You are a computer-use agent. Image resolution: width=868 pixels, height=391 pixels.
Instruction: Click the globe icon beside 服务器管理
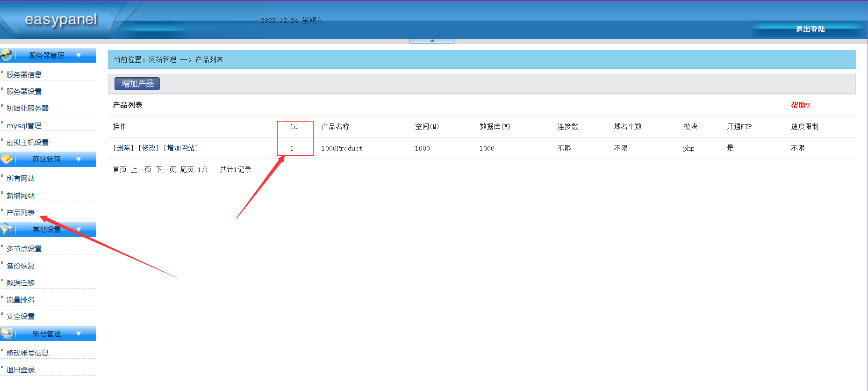(x=7, y=55)
